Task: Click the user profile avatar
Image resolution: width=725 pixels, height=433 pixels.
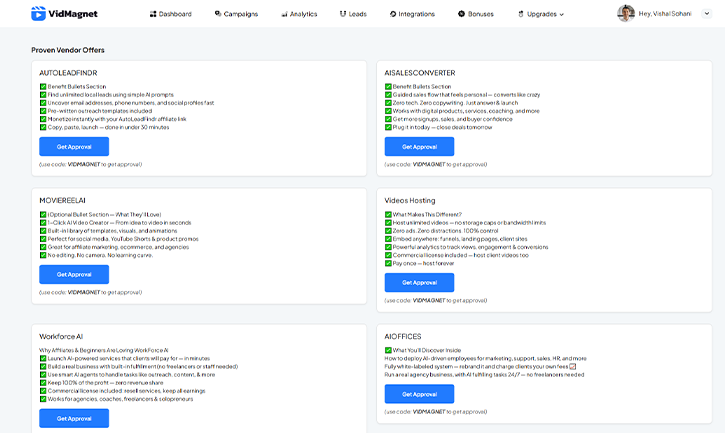Action: click(x=626, y=13)
